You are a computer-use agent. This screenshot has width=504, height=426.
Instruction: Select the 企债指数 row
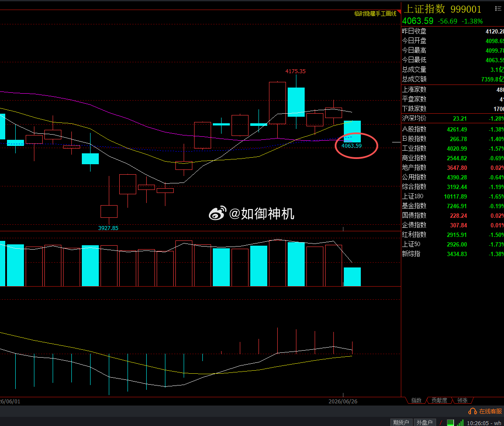pos(453,225)
